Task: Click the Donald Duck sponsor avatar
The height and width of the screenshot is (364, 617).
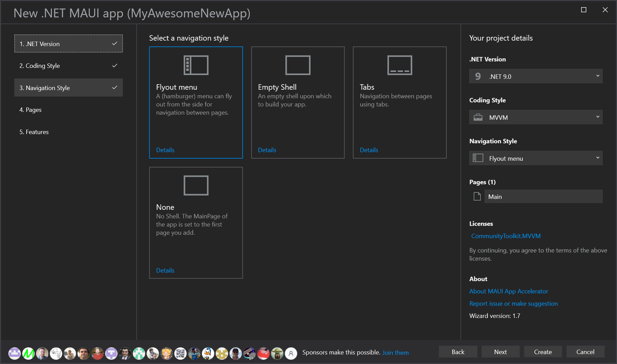Action: [208, 353]
